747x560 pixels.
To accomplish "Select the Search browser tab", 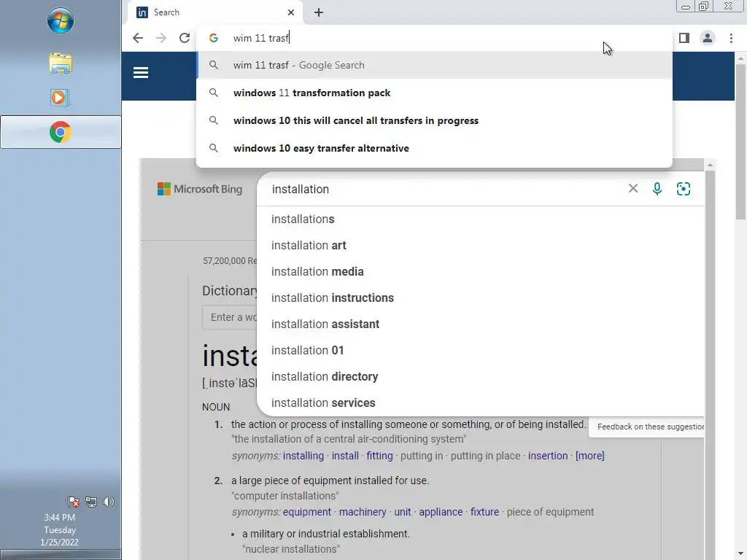I will coord(215,12).
